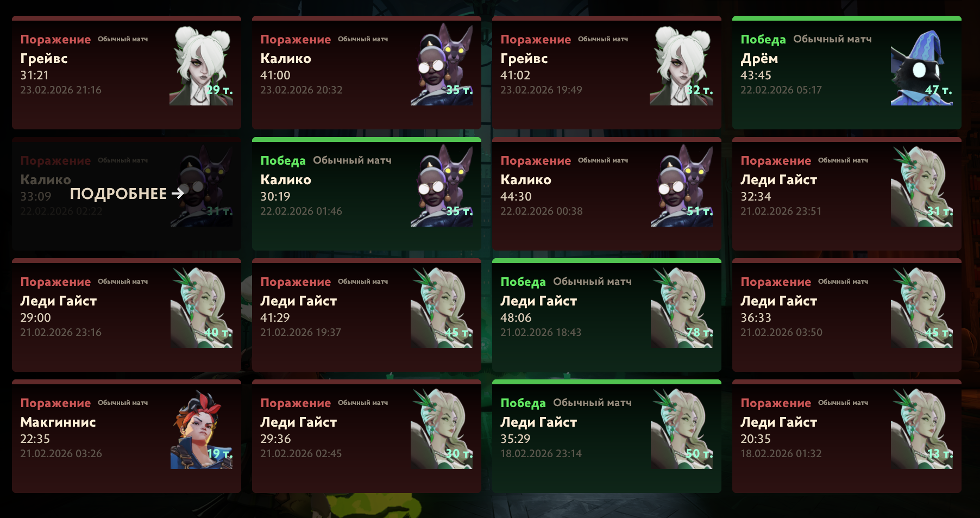The height and width of the screenshot is (518, 980).
Task: Click the Калико portrait in the 44:30 defeat
Action: [682, 186]
